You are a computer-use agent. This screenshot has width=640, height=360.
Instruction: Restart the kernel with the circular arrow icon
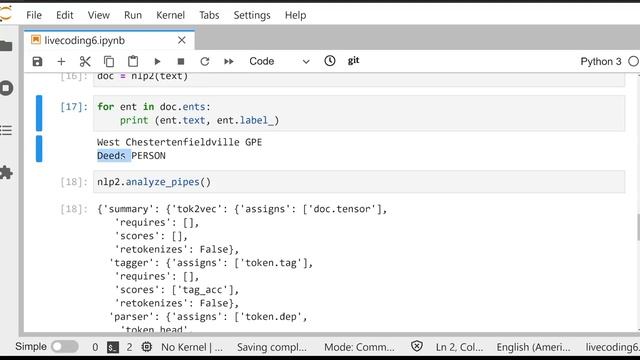tap(205, 61)
